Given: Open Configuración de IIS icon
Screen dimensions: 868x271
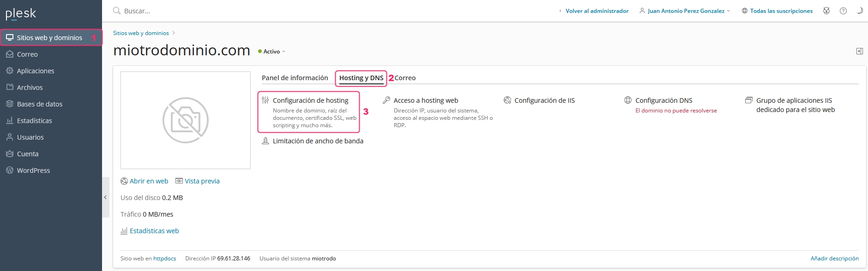Looking at the screenshot, I should 507,100.
